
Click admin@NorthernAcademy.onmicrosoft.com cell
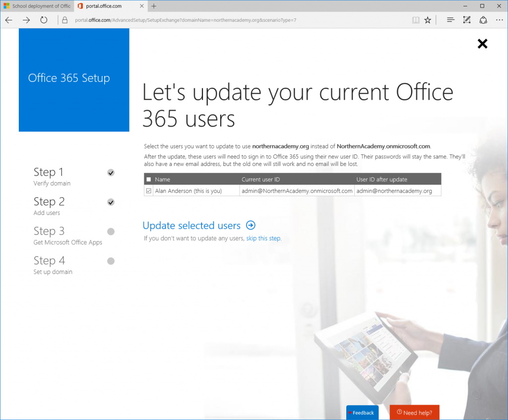click(x=297, y=191)
